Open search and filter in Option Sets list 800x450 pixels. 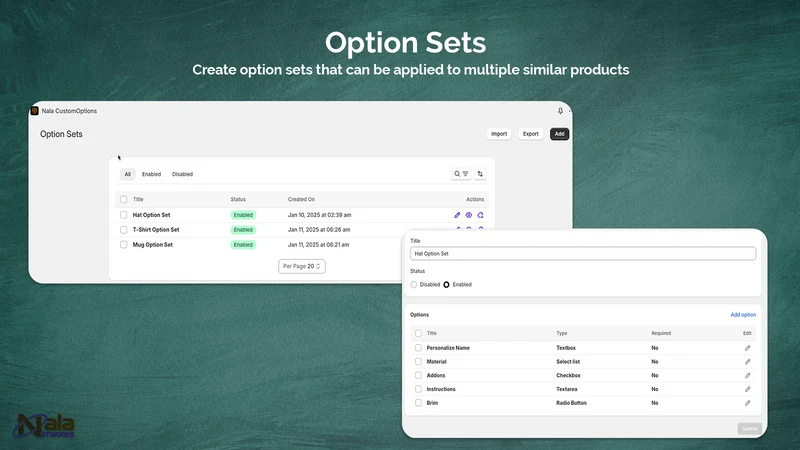[x=461, y=174]
